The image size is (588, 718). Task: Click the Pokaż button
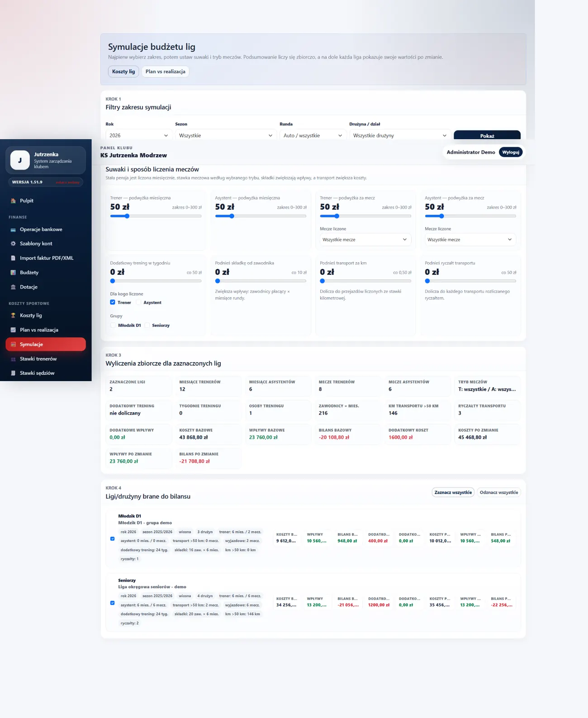click(487, 136)
